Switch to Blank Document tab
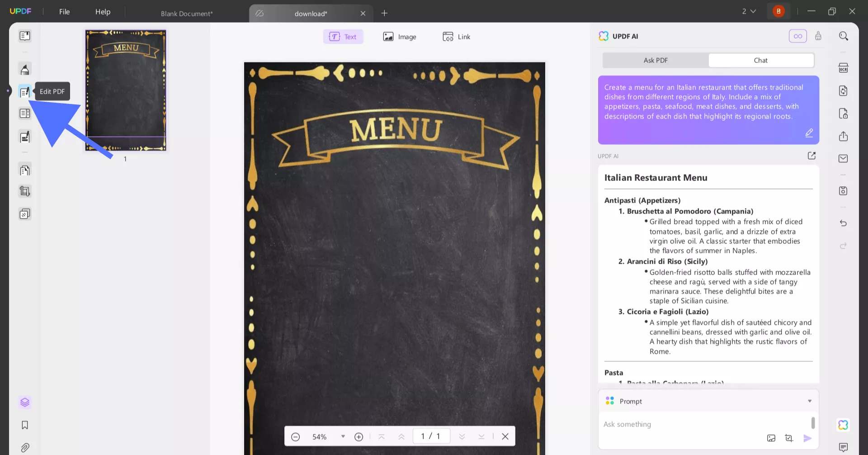This screenshot has height=455, width=868. 187,14
